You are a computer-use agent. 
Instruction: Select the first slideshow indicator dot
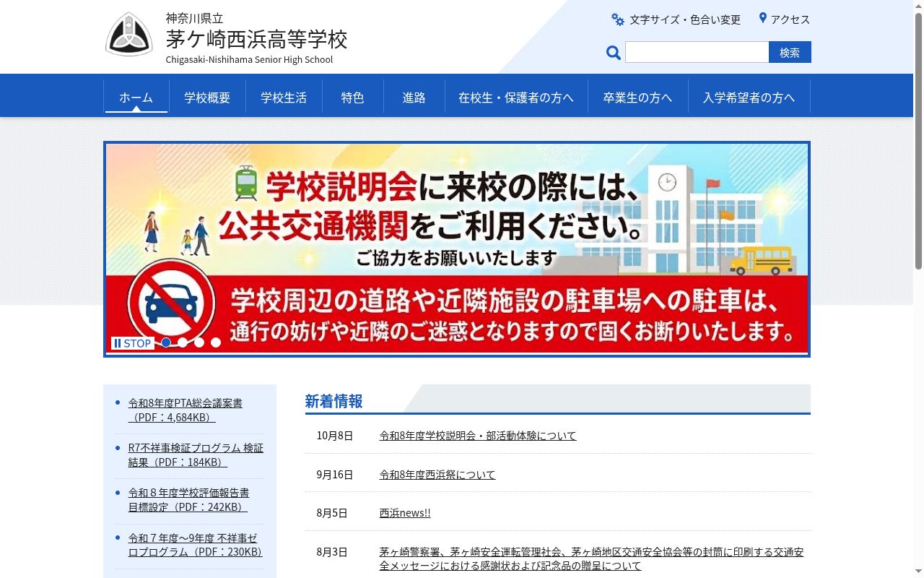click(x=166, y=342)
